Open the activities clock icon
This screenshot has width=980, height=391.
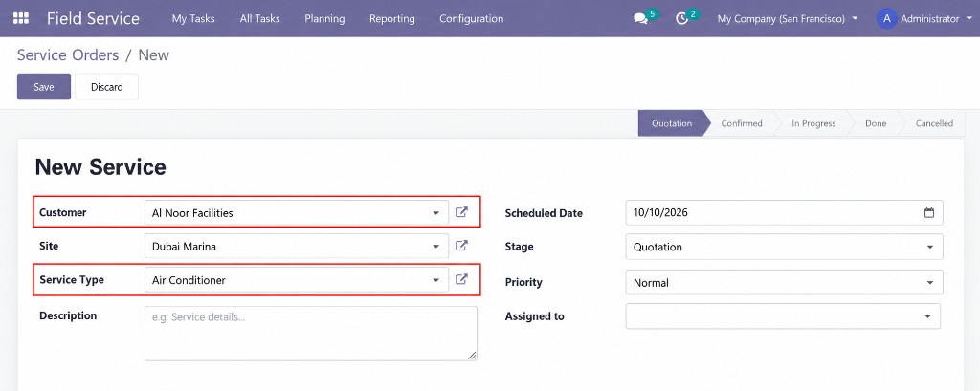tap(681, 19)
